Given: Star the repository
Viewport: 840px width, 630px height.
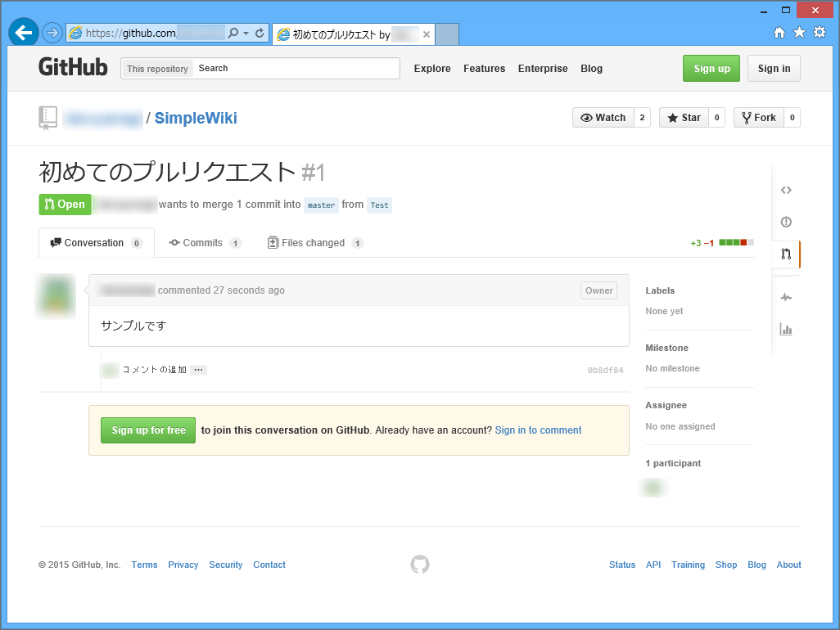Looking at the screenshot, I should tap(684, 118).
